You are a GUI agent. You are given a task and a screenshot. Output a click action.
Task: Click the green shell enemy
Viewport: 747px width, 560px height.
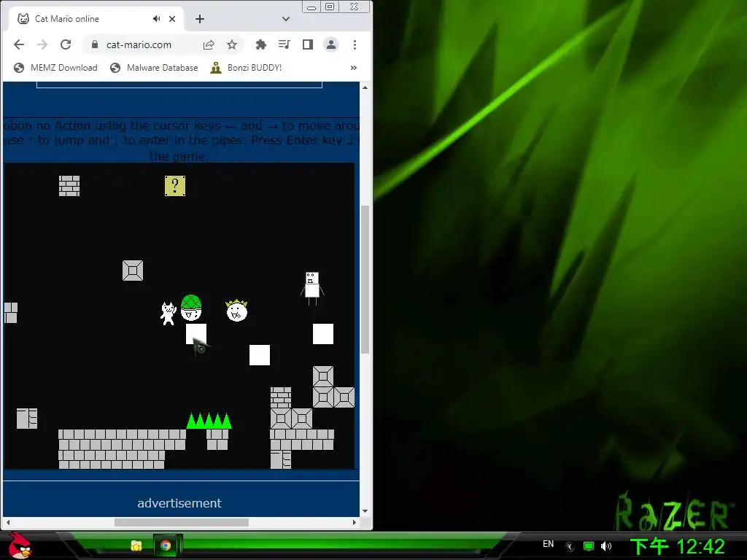[192, 308]
